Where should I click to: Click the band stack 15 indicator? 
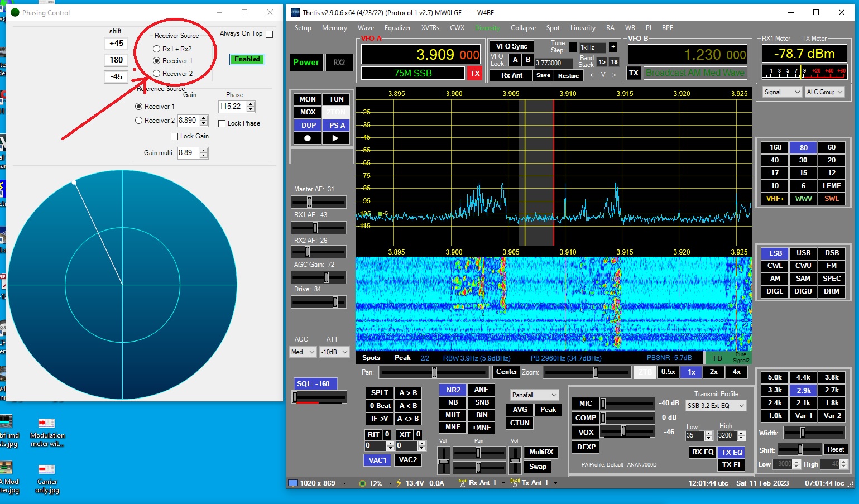602,62
